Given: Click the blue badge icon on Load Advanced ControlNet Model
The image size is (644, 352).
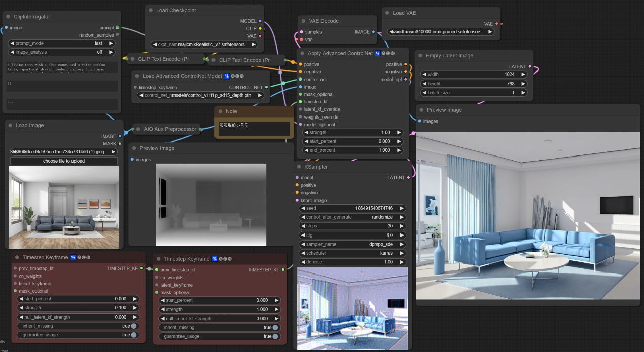Looking at the screenshot, I should pos(227,76).
